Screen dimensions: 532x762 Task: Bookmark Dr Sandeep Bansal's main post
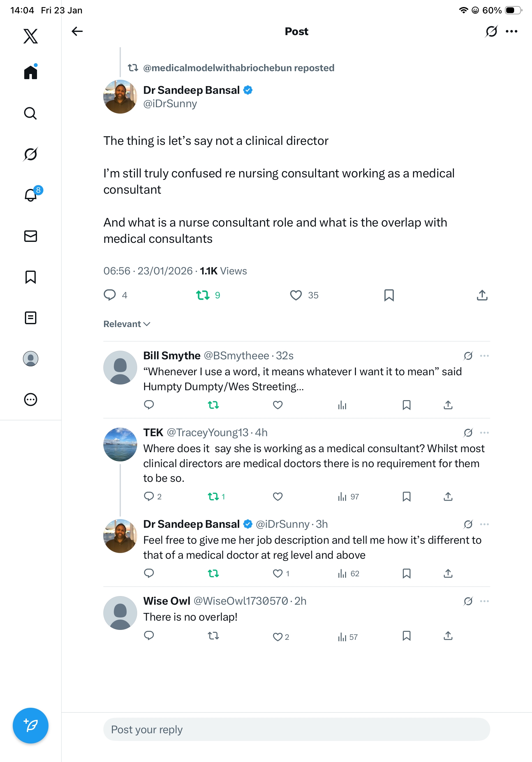[x=389, y=295]
